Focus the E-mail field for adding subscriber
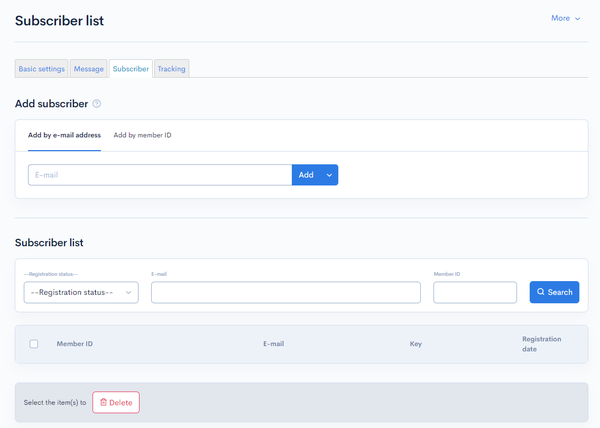The image size is (600, 428). 160,175
